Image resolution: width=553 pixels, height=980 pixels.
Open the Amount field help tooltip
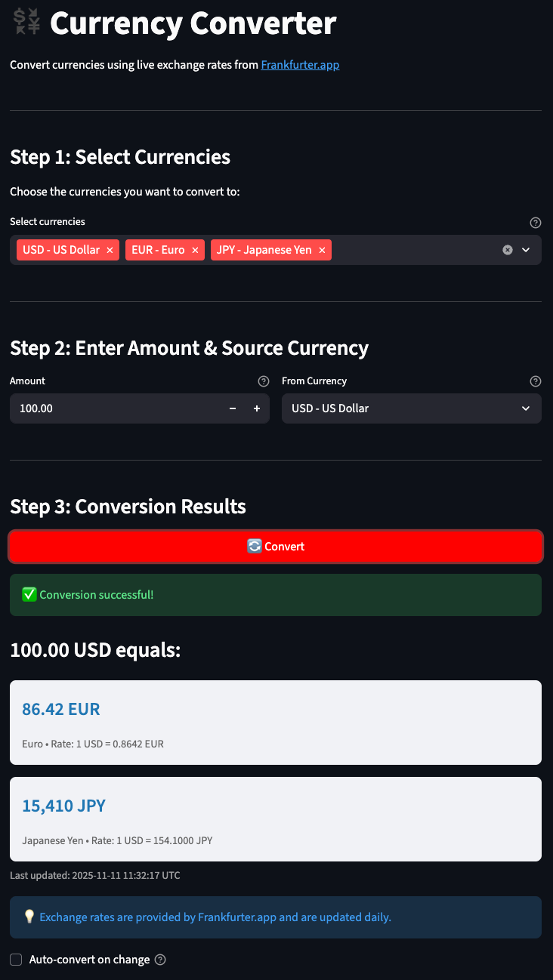[x=263, y=381]
